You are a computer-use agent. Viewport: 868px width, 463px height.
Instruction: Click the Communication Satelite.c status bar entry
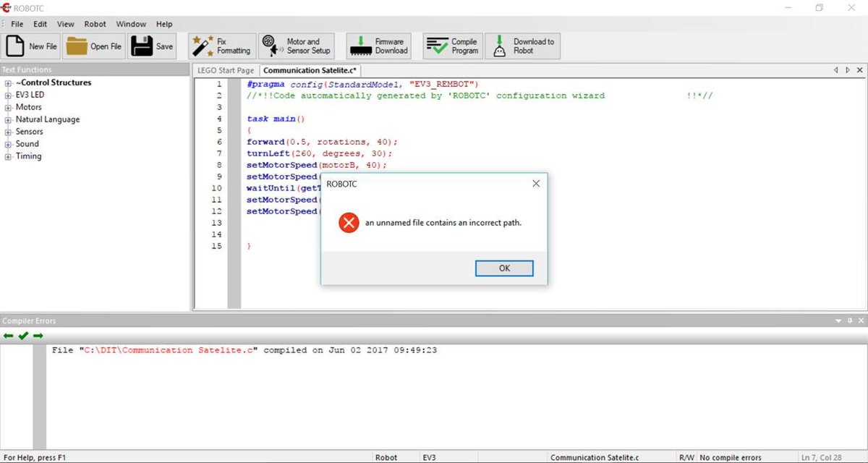point(595,457)
